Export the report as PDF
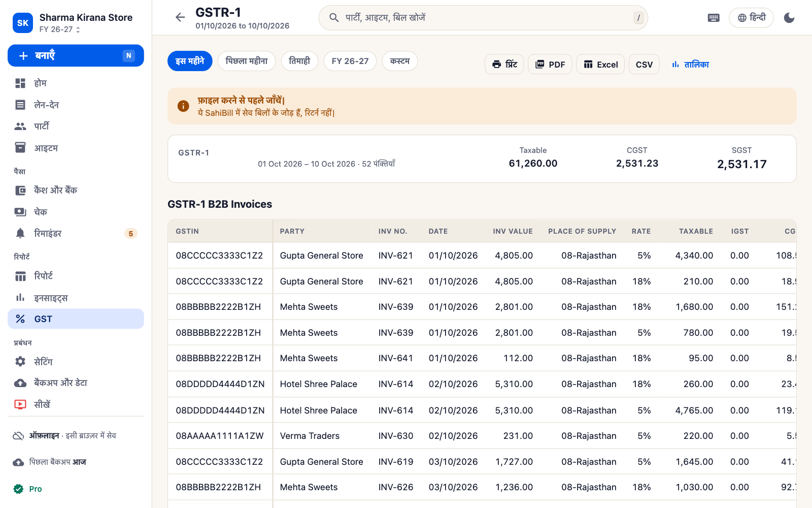Image resolution: width=812 pixels, height=508 pixels. 550,65
